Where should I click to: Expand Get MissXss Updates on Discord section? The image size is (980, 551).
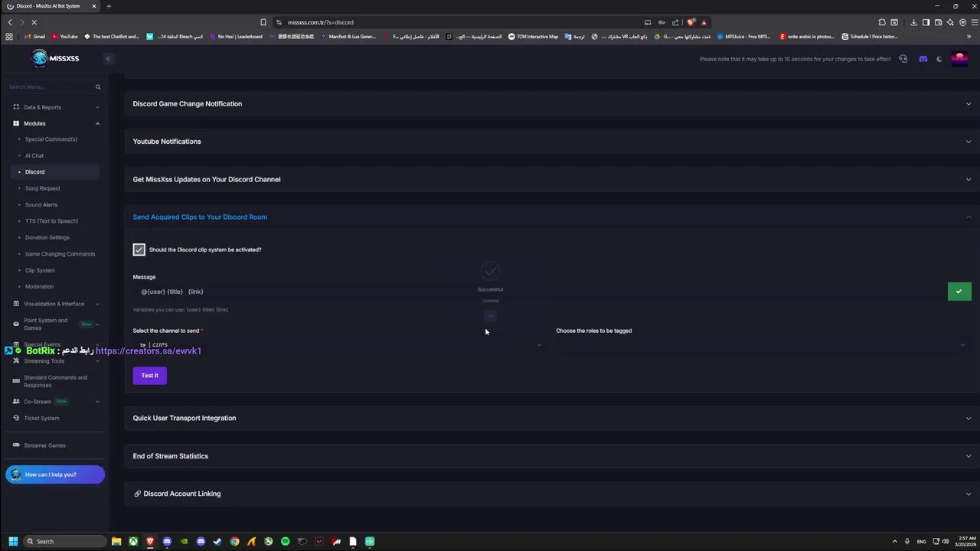551,179
